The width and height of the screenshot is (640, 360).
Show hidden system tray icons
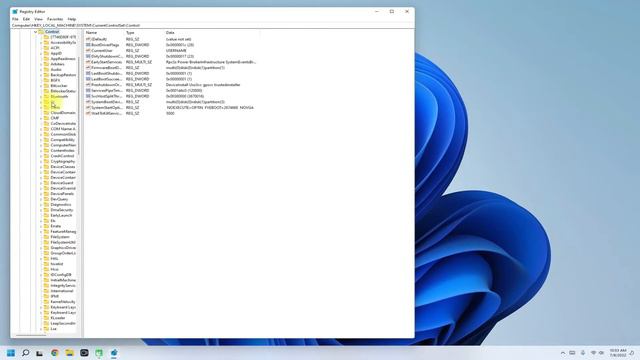tap(563, 353)
